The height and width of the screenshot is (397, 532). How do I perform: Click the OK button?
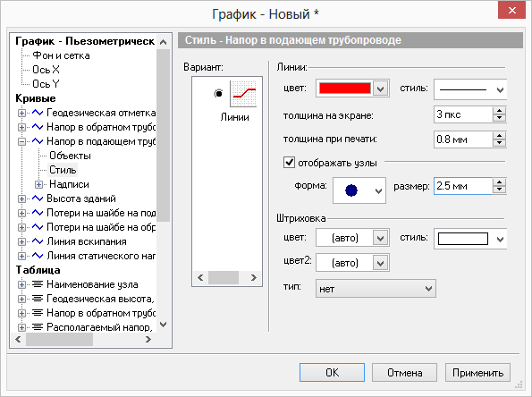pyautogui.click(x=332, y=373)
